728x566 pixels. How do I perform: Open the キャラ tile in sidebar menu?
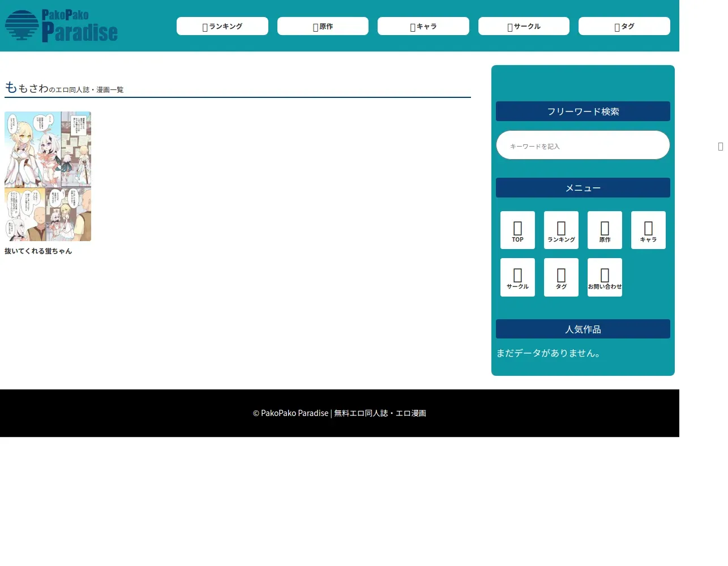click(648, 230)
